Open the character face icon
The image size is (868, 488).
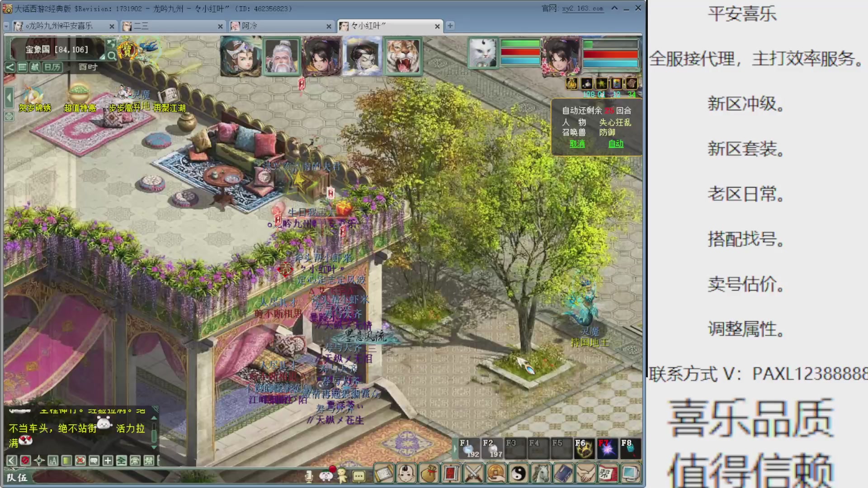pyautogui.click(x=406, y=474)
